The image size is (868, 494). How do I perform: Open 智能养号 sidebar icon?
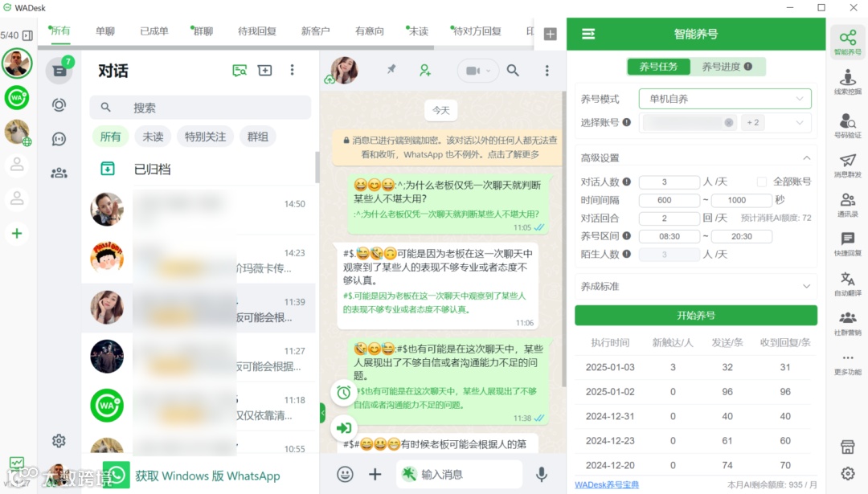[847, 42]
